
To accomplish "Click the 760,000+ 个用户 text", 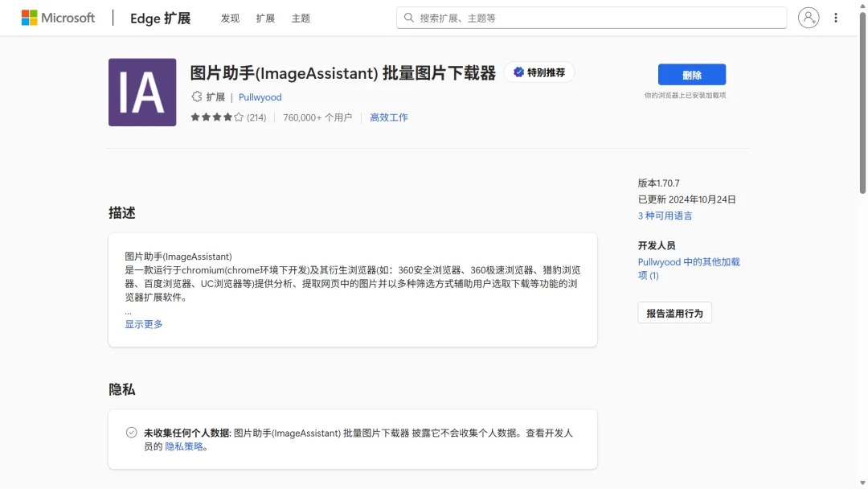I will pyautogui.click(x=317, y=117).
